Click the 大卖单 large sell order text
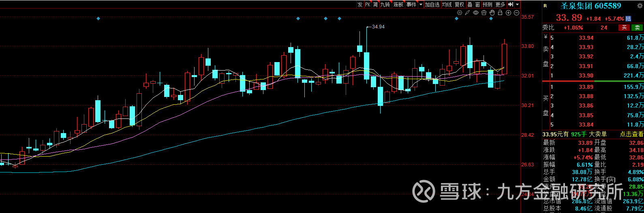Image resolution: width=644 pixels, height=213 pixels. pos(598,134)
